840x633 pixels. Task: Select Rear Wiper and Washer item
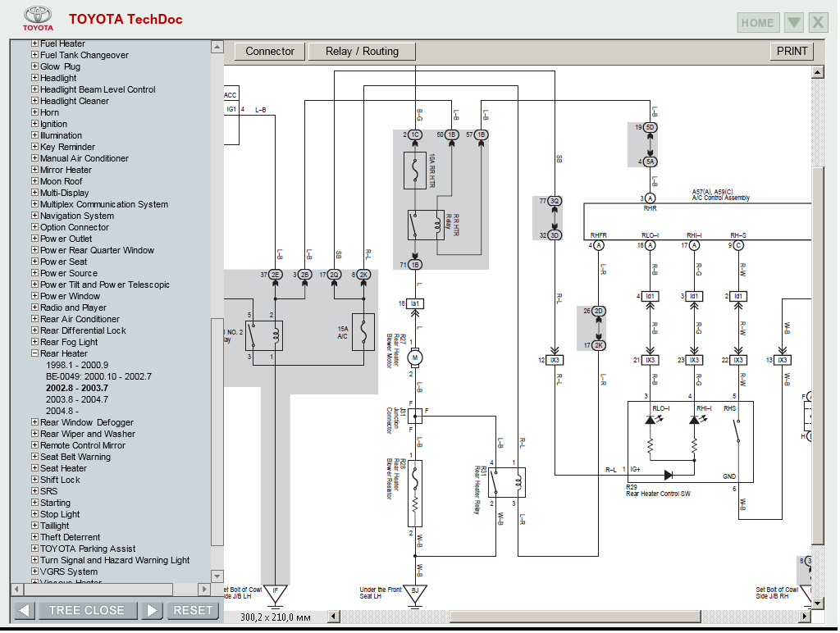tap(87, 434)
